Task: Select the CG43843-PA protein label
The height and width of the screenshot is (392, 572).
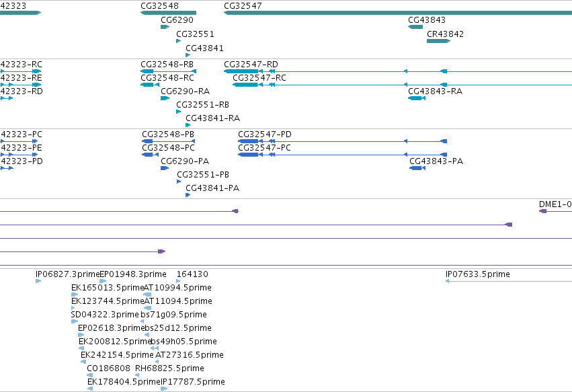Action: point(436,161)
